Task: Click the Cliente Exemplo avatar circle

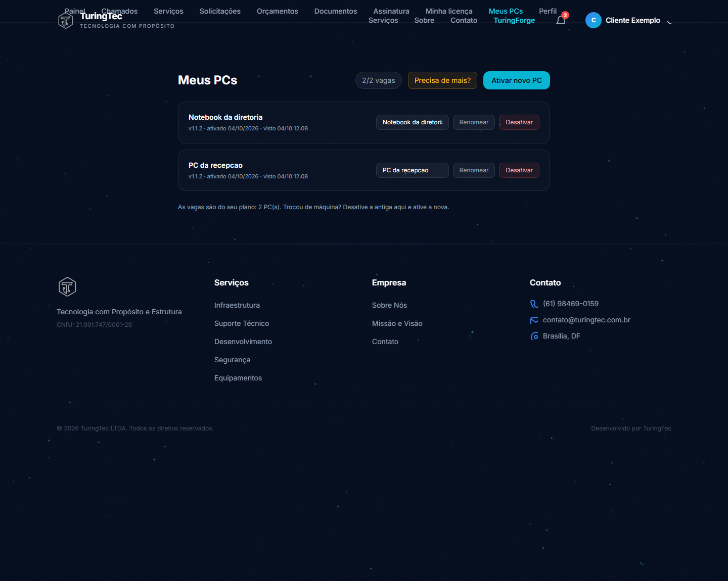Action: (594, 20)
